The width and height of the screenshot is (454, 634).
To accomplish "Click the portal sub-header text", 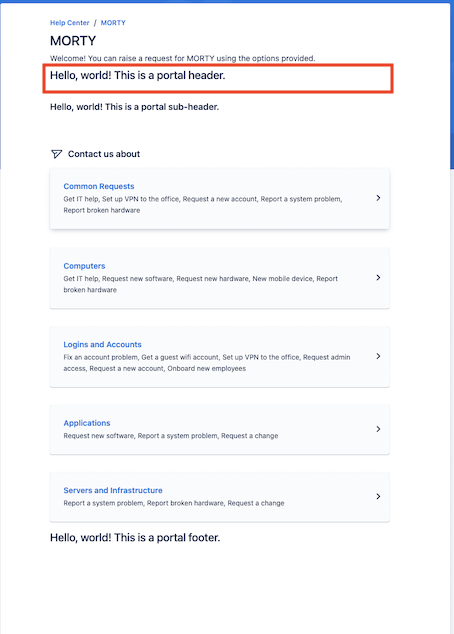I will coord(134,107).
